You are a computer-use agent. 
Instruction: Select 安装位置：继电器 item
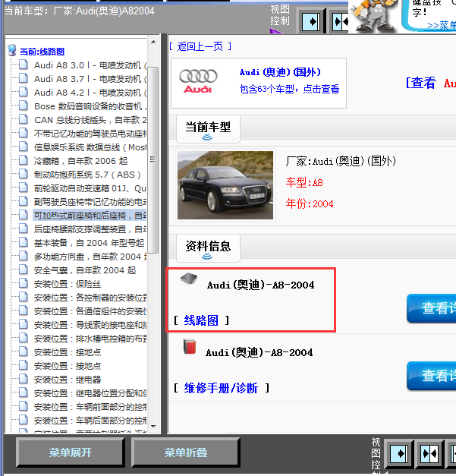68,380
